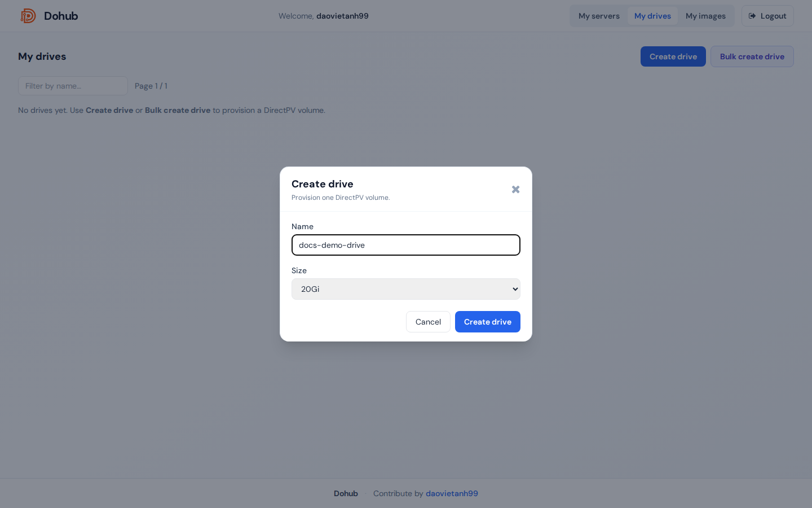Click the Page 1 / 1 indicator
The image size is (812, 508).
[151, 86]
